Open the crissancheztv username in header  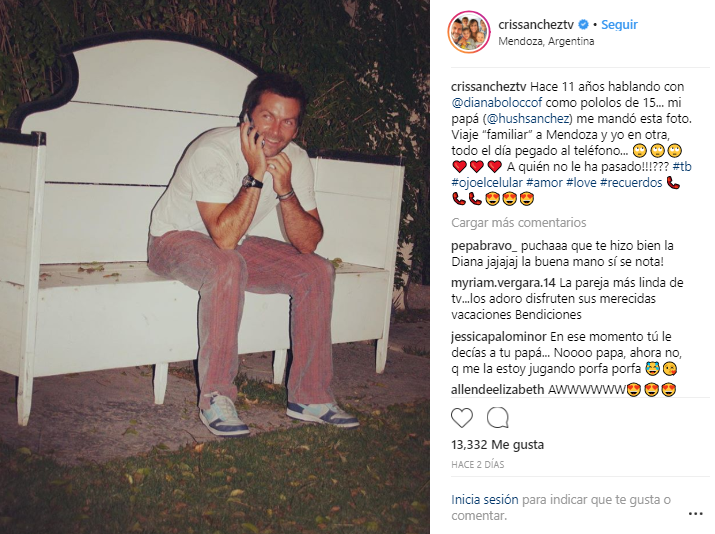(x=537, y=25)
